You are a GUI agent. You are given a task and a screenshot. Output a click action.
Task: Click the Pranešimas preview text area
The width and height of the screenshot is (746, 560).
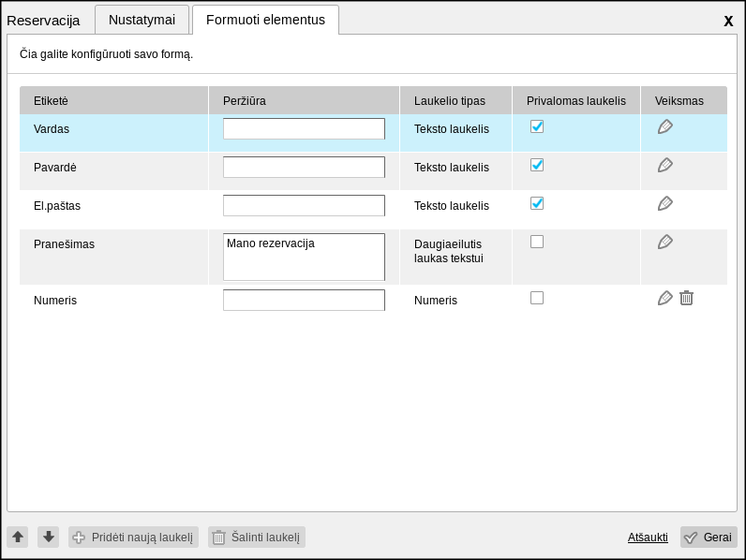click(304, 257)
